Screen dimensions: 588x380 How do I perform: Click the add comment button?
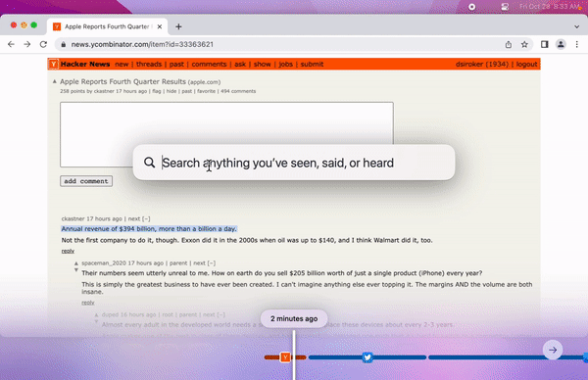(86, 181)
